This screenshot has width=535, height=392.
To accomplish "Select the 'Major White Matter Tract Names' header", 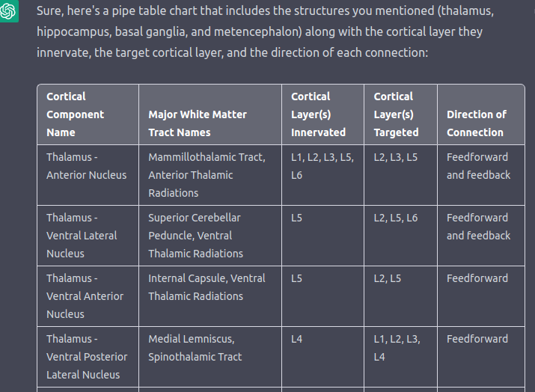I will coord(210,114).
